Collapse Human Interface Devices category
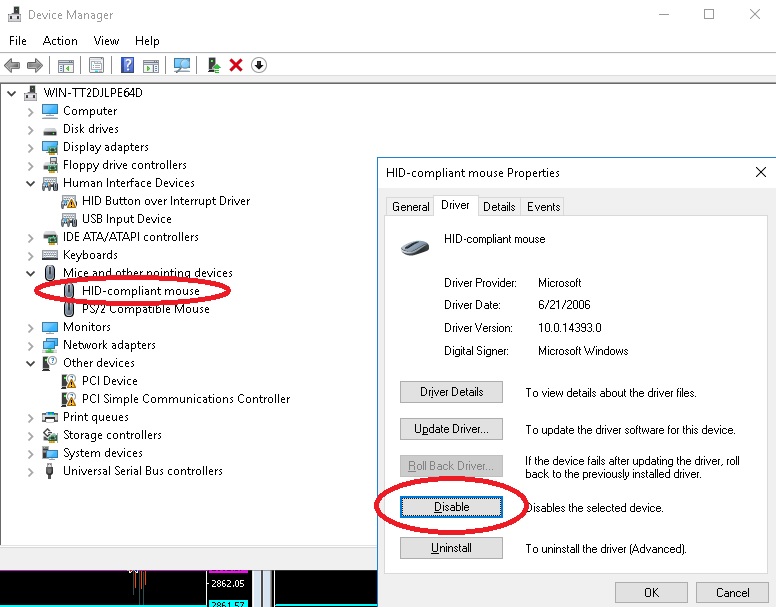 [31, 183]
